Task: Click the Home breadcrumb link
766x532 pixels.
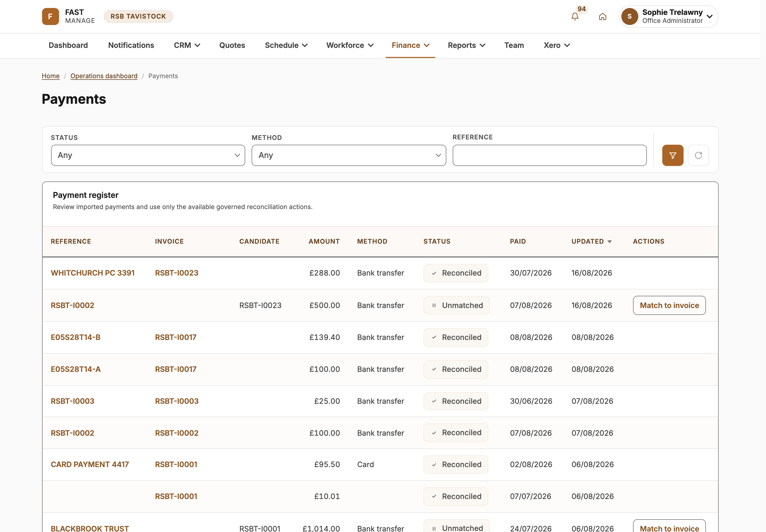Action: tap(51, 76)
